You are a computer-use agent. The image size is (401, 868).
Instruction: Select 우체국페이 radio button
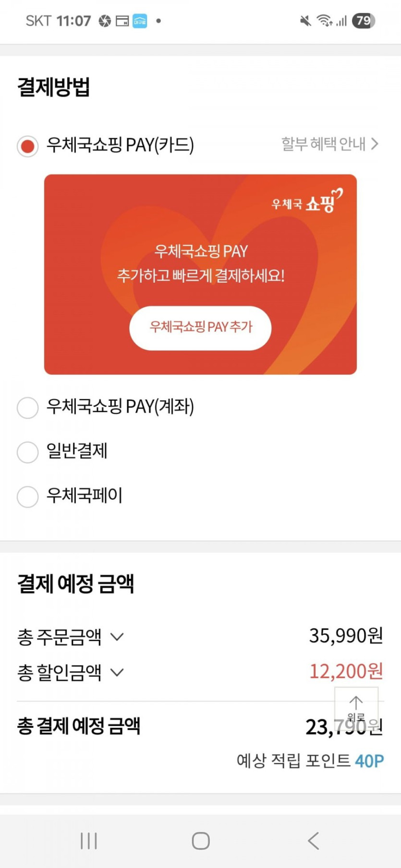pos(27,496)
